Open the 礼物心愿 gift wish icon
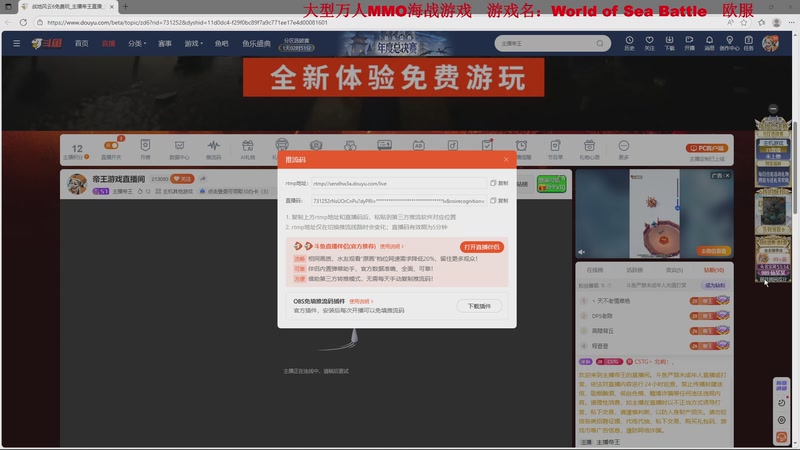Screen dimensions: 800x450 (589, 149)
